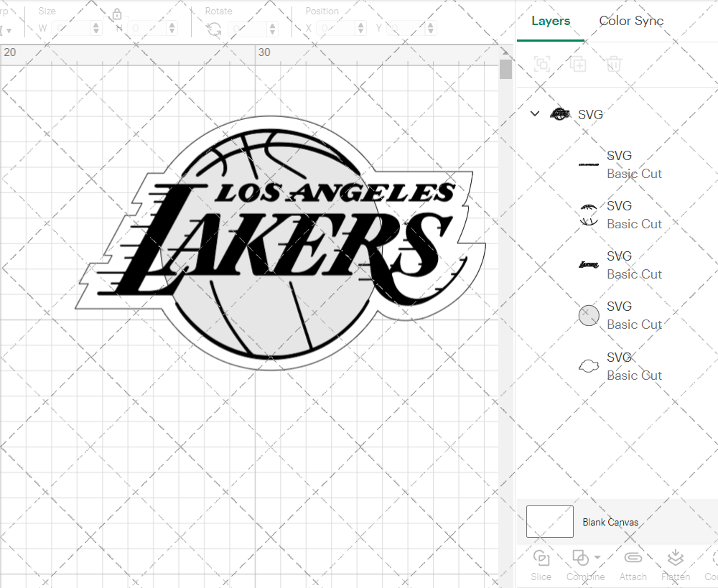Click the LOS ANGELES text on canvas
This screenshot has width=718, height=588.
tap(335, 193)
